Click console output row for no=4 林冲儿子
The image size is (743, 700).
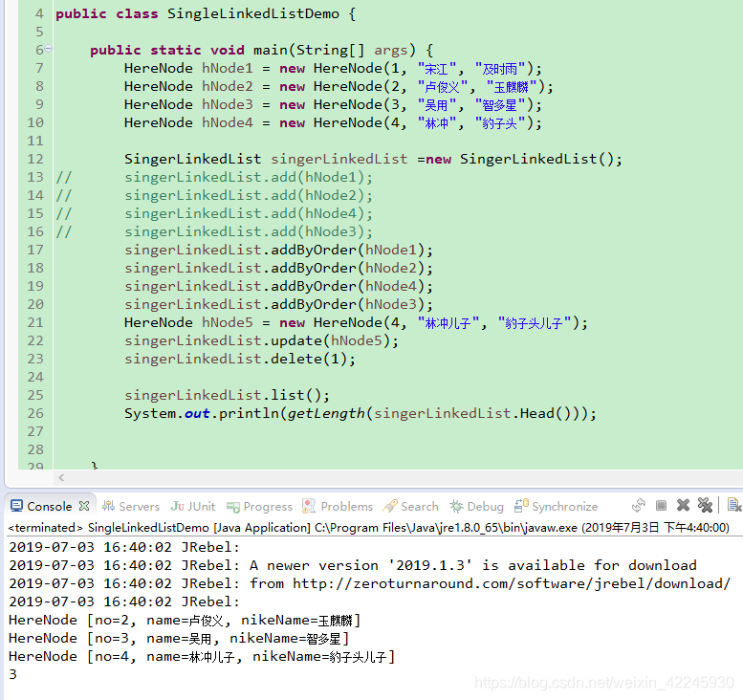pyautogui.click(x=202, y=656)
